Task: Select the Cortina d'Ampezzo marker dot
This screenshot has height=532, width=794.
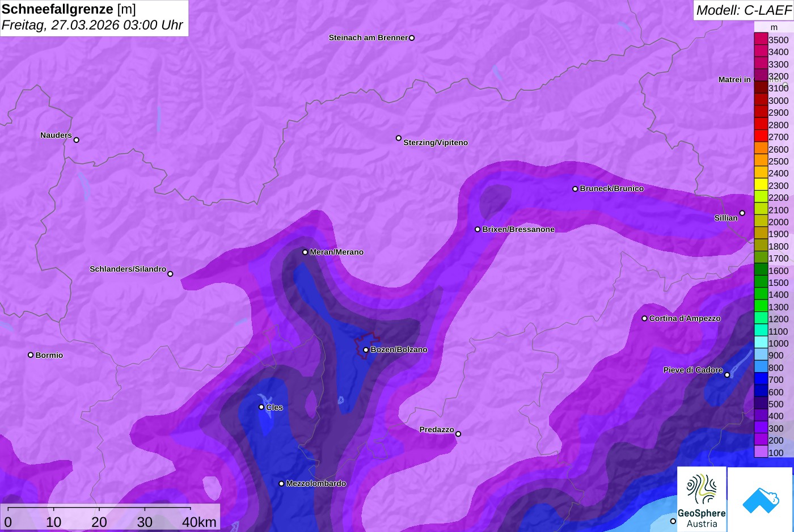Action: coord(644,319)
